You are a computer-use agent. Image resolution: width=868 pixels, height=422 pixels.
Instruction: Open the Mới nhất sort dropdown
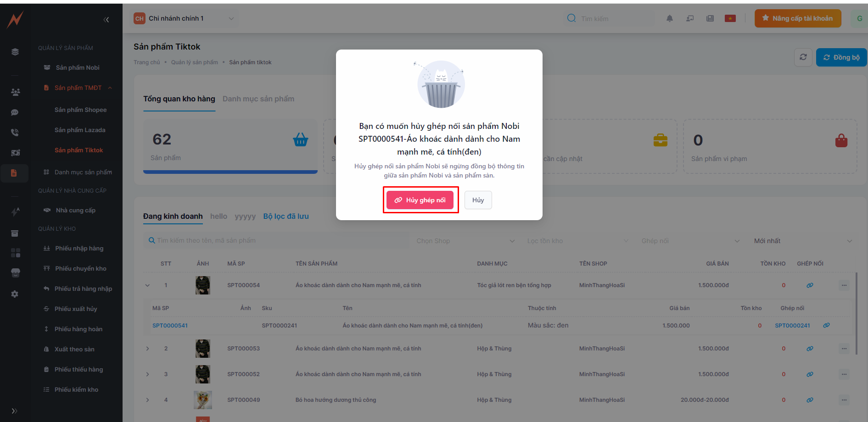pyautogui.click(x=803, y=241)
